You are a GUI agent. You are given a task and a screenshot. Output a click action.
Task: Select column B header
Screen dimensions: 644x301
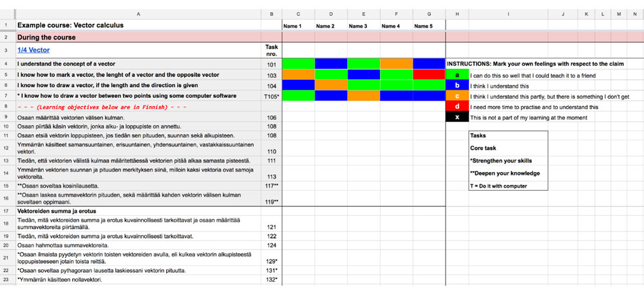pos(271,14)
